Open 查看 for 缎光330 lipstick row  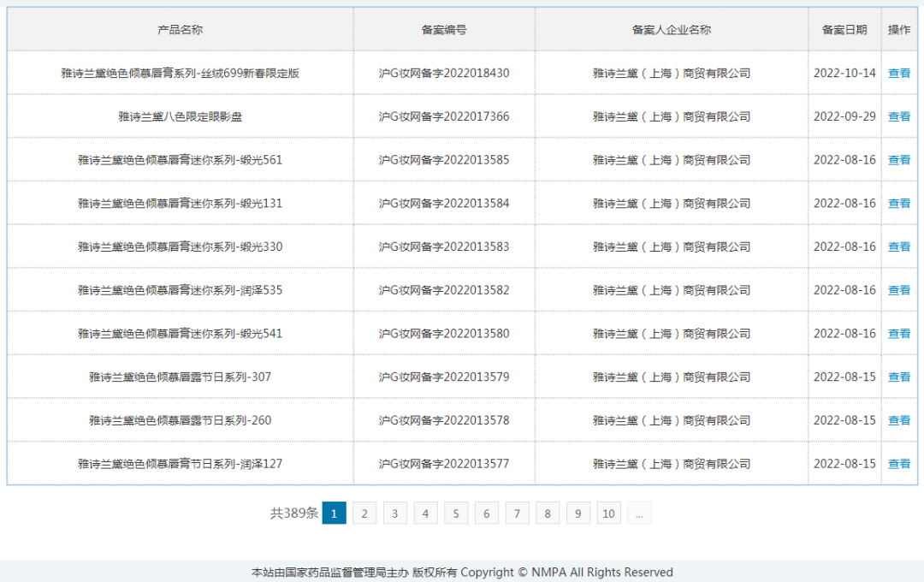(898, 247)
